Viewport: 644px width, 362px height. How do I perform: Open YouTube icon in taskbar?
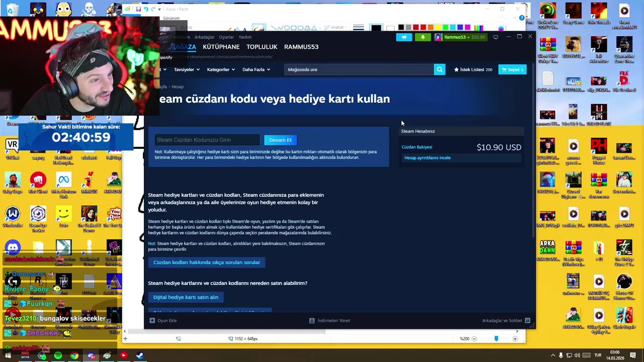click(x=123, y=356)
